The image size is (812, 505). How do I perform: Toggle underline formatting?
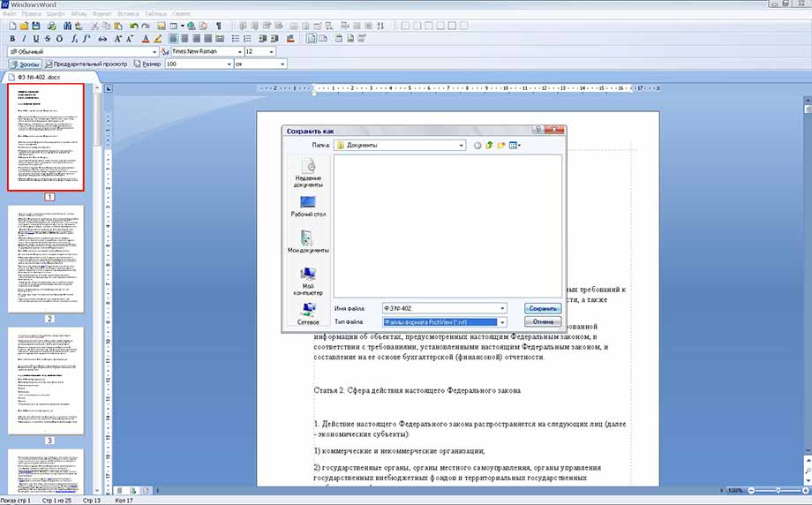[35, 39]
